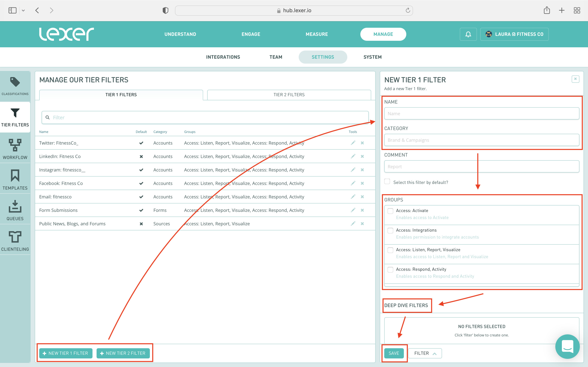Edit the LinkedIn: Fitness Co filter
588x367 pixels.
coord(353,156)
